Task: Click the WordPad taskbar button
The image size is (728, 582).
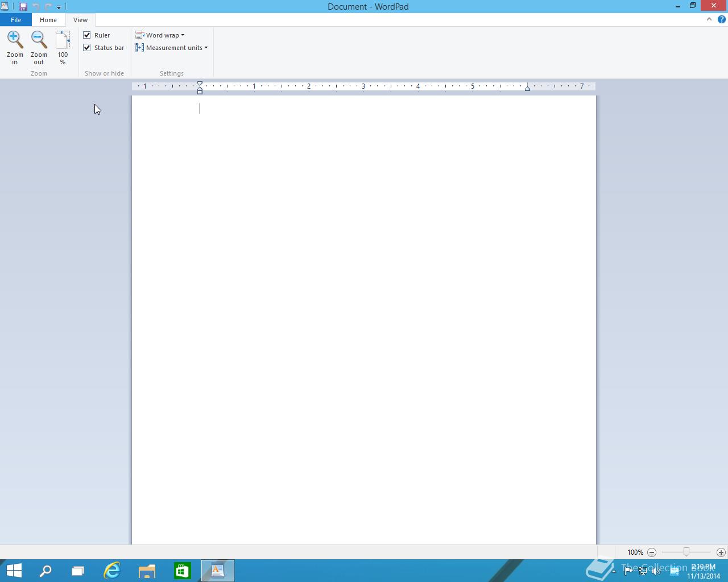Action: [218, 571]
